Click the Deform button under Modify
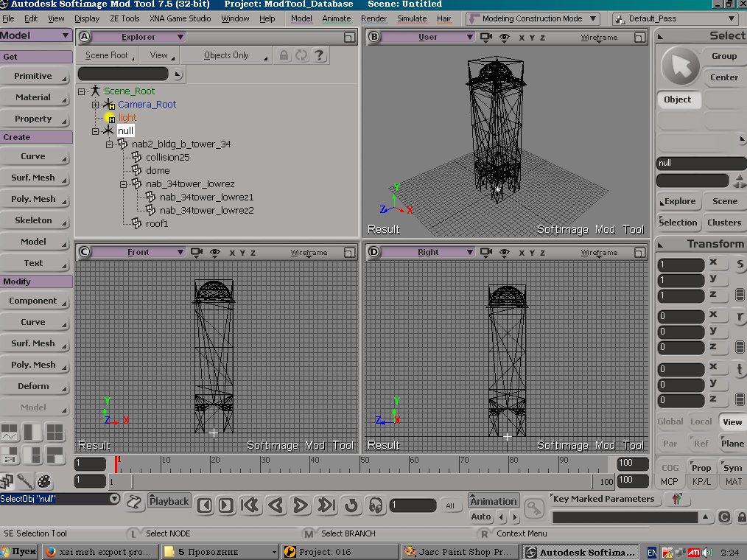 [35, 386]
